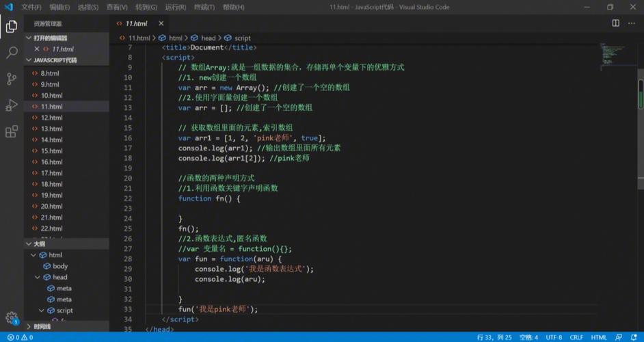Open the 转到(G) menu
Image resolution: width=644 pixels, height=342 pixels.
click(x=146, y=7)
